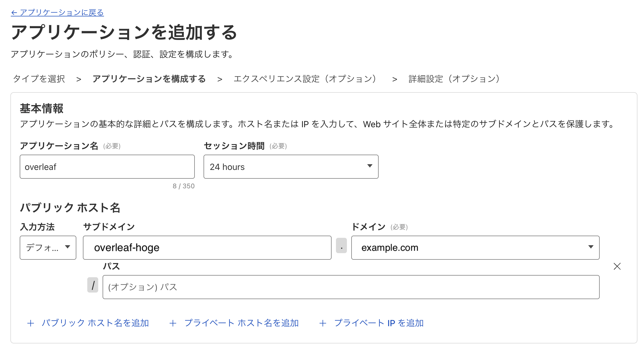This screenshot has width=644, height=347.
Task: Click the (オプション) パス input field
Action: (x=351, y=287)
